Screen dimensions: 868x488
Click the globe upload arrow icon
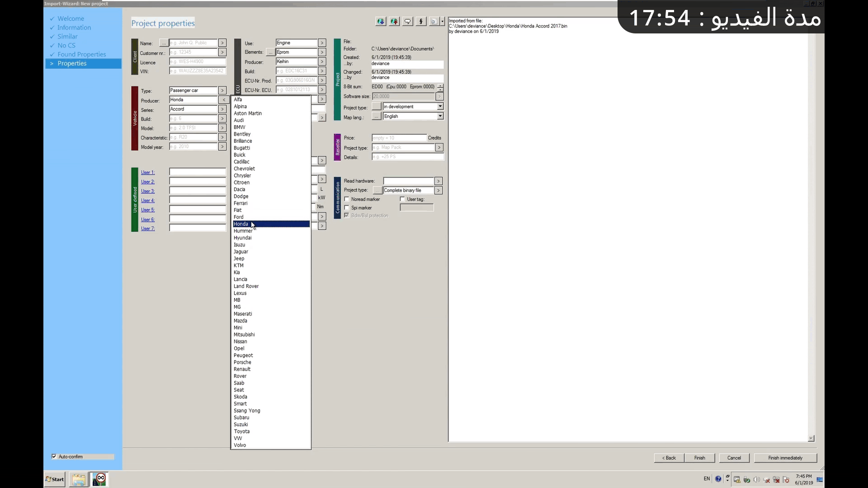[x=394, y=21]
